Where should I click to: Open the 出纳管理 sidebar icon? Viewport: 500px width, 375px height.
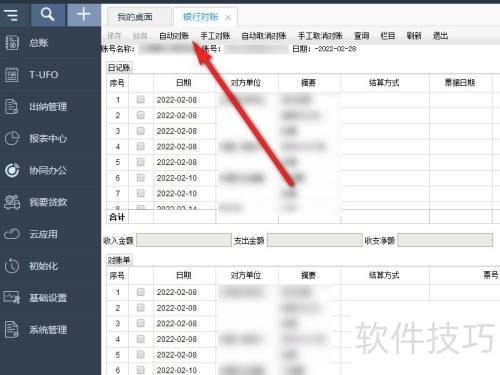(x=12, y=106)
